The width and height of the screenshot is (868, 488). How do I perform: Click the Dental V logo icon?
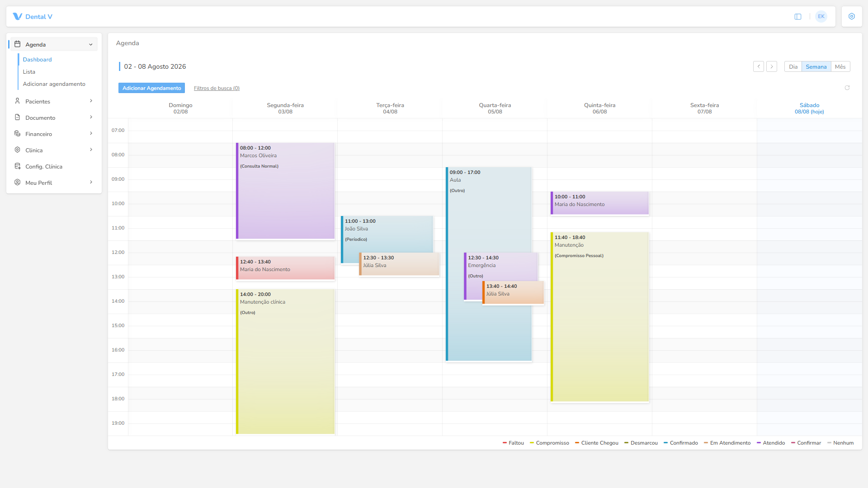tap(17, 17)
